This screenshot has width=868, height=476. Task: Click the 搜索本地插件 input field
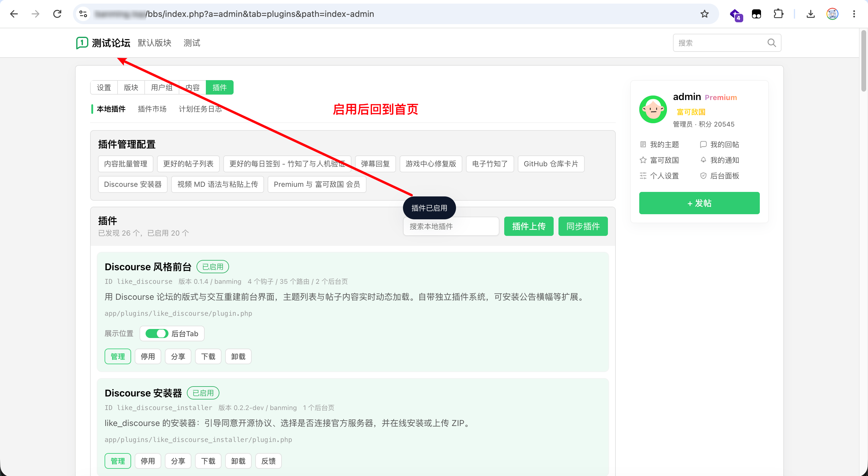tap(451, 226)
